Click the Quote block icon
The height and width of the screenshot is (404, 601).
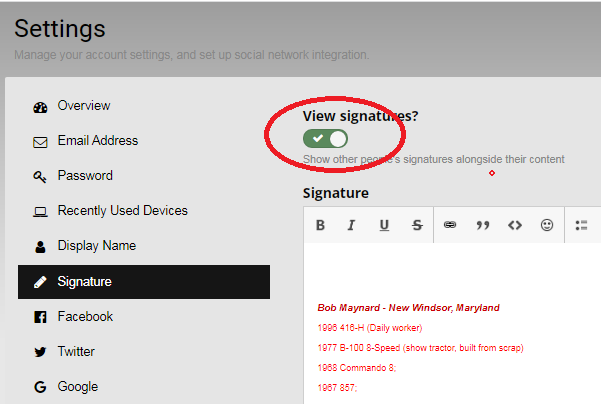[483, 225]
